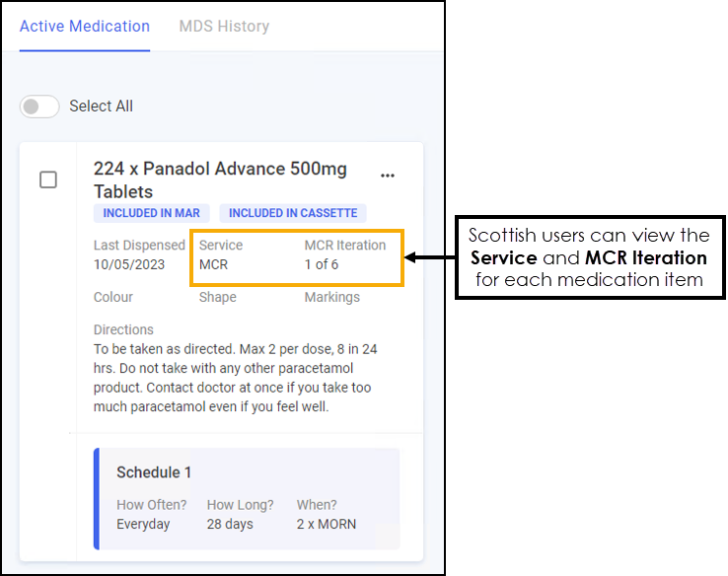Click the Directions text paragraph
Screen dimensions: 728x576
233,378
